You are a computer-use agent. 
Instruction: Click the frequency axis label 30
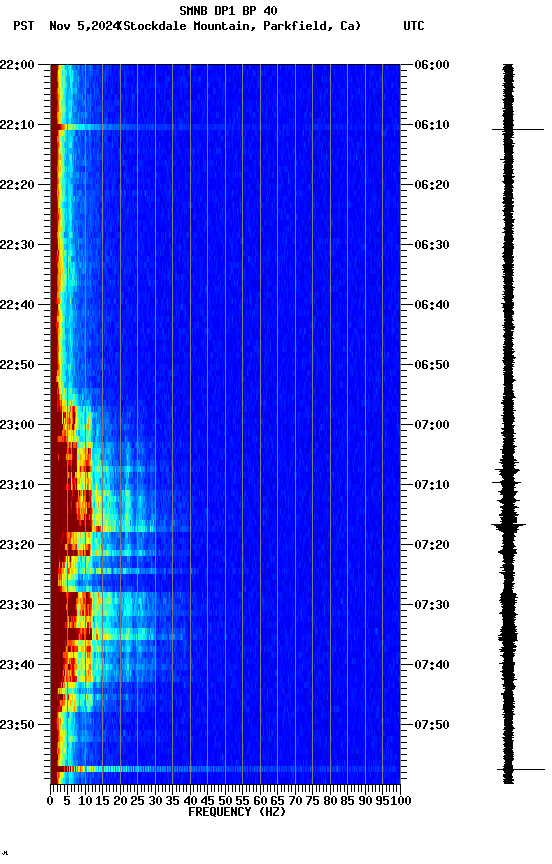pos(155,801)
